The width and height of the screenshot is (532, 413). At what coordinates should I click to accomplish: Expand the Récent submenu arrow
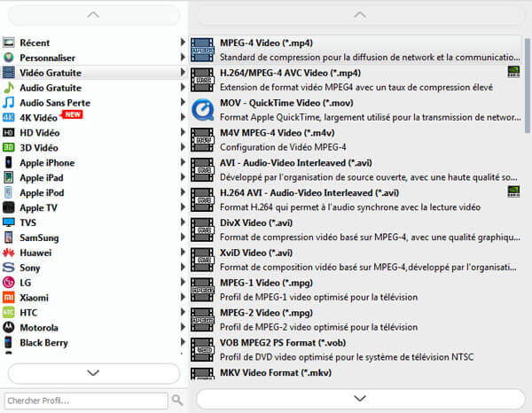[183, 42]
